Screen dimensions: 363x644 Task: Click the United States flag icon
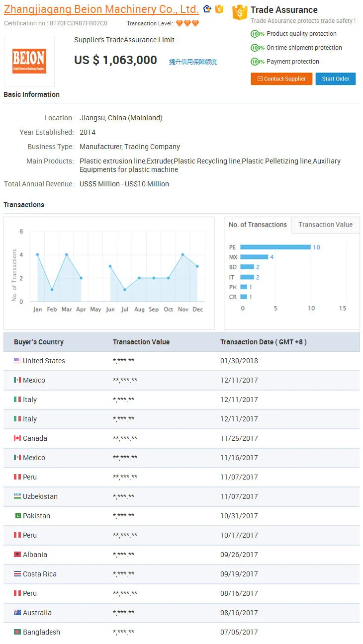click(17, 361)
